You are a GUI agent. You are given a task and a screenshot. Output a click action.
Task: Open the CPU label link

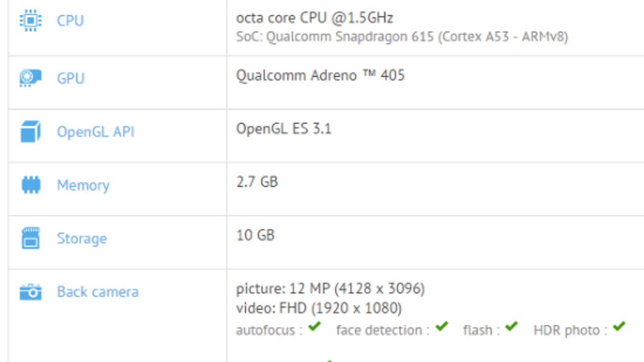click(70, 21)
